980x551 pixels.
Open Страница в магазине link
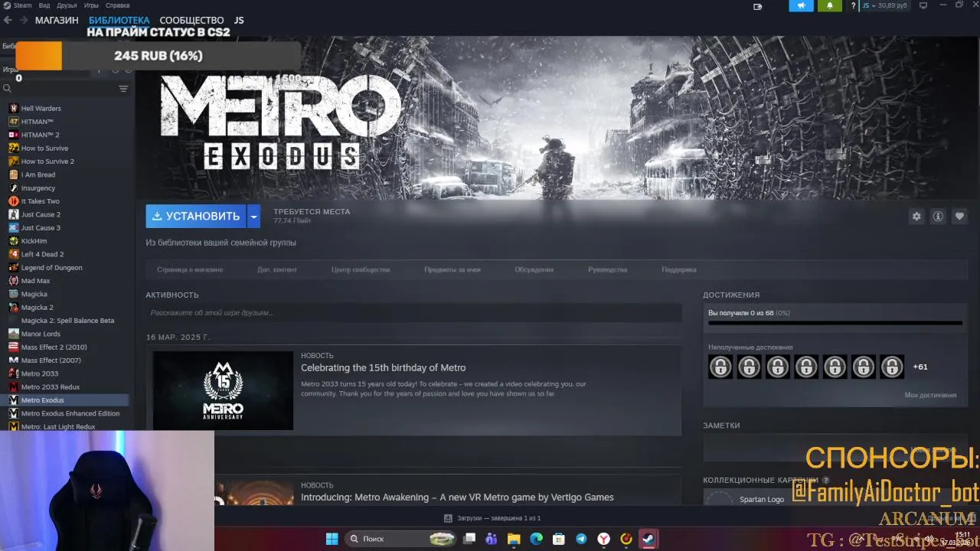[190, 270]
